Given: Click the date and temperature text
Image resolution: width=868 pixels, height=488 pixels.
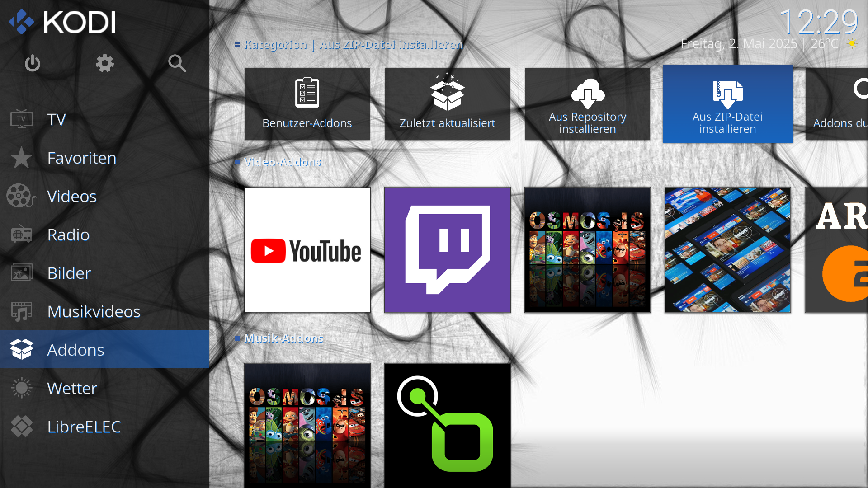Looking at the screenshot, I should 759,44.
